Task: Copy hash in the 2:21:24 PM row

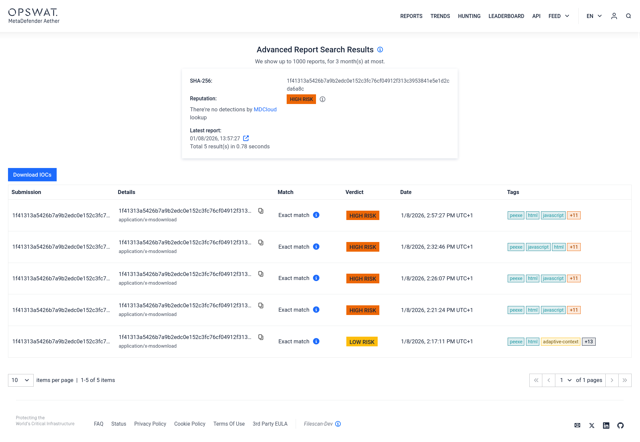Action: [x=261, y=306]
